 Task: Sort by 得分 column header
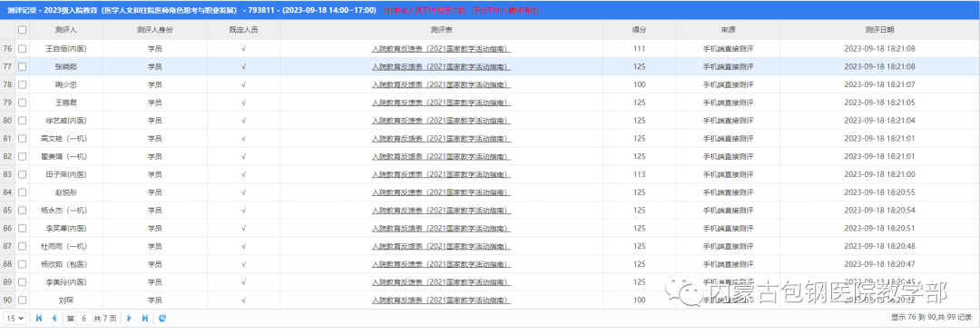click(x=639, y=30)
